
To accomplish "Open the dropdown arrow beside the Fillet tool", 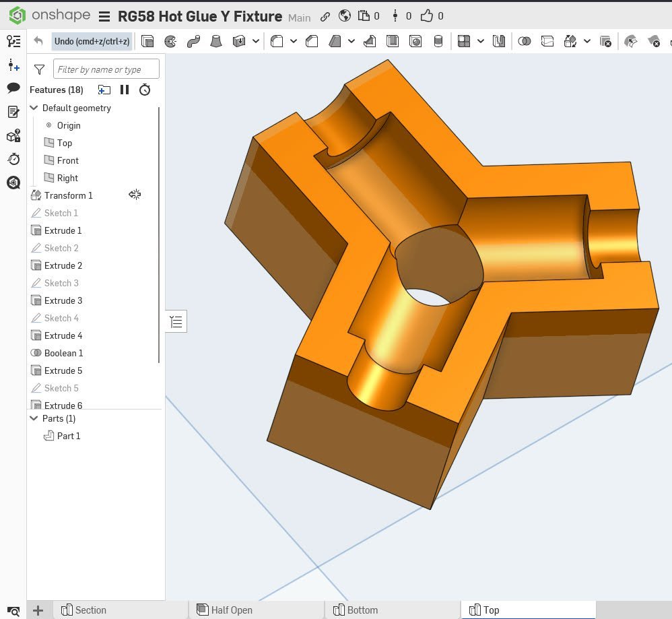I will (294, 42).
